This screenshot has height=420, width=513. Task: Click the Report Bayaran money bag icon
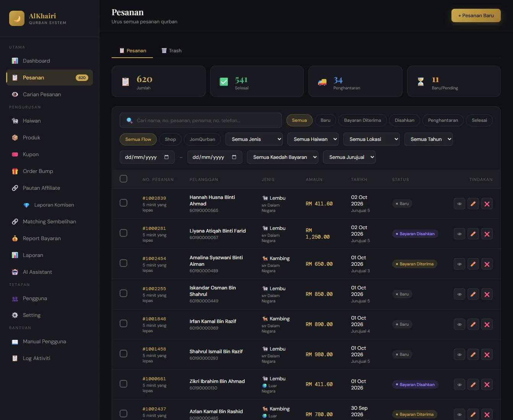(15, 238)
